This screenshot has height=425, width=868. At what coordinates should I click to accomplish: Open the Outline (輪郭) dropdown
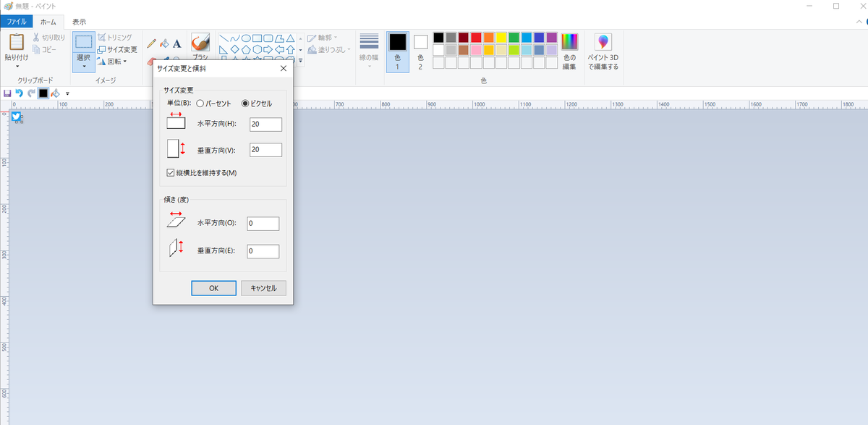[323, 38]
